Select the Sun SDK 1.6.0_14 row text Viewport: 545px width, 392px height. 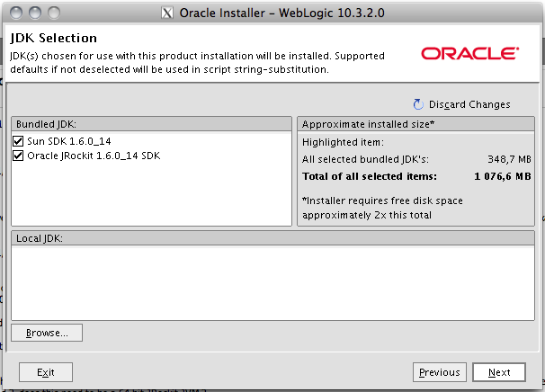(x=69, y=141)
